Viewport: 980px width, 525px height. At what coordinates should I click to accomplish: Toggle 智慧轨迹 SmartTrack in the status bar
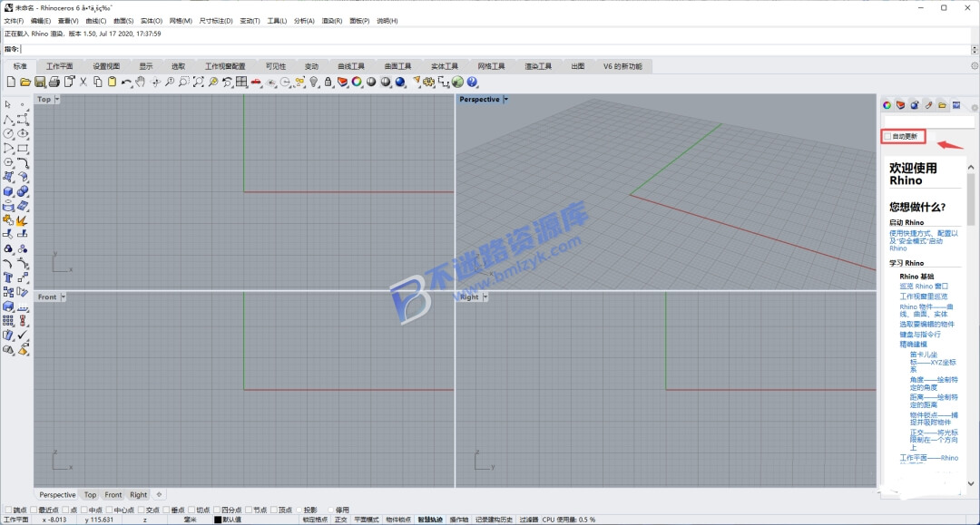(x=431, y=520)
